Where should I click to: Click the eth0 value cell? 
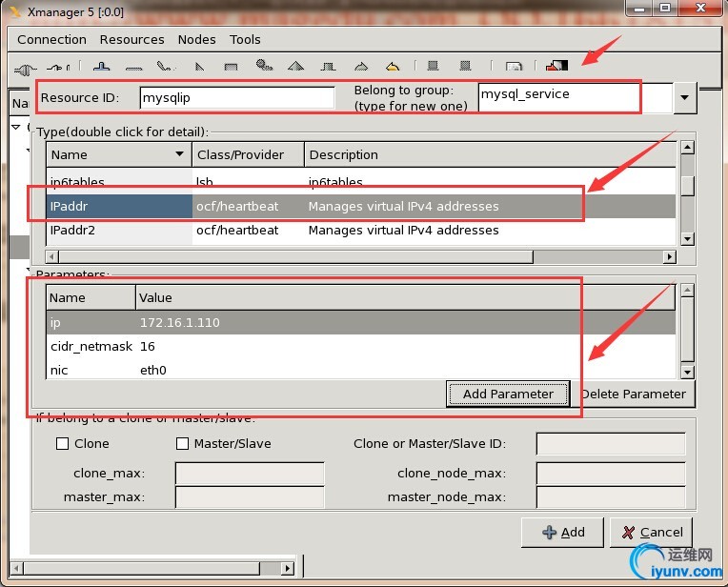click(153, 370)
